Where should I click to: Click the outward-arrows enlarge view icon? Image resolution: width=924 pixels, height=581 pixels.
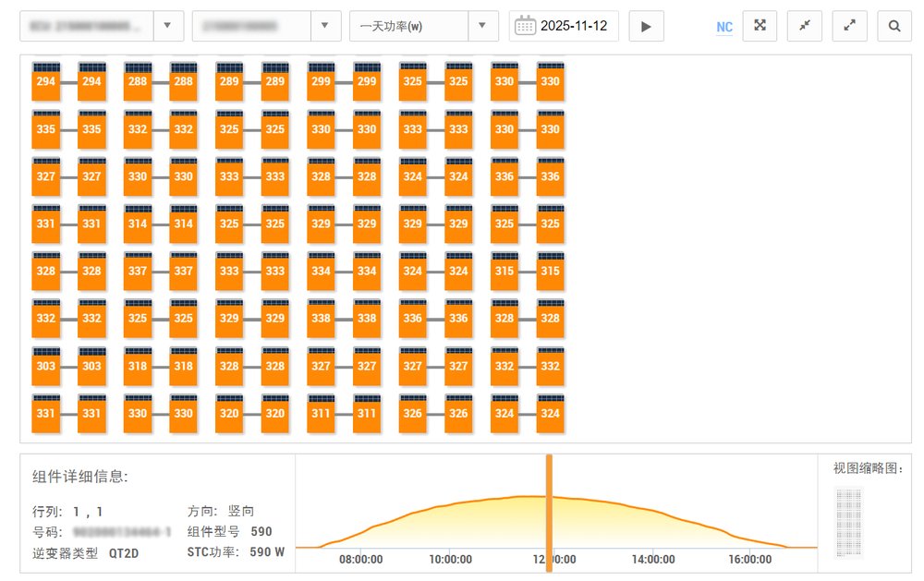point(849,26)
